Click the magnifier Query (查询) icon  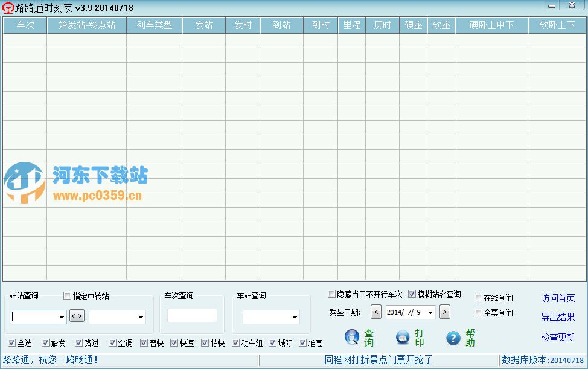(352, 338)
